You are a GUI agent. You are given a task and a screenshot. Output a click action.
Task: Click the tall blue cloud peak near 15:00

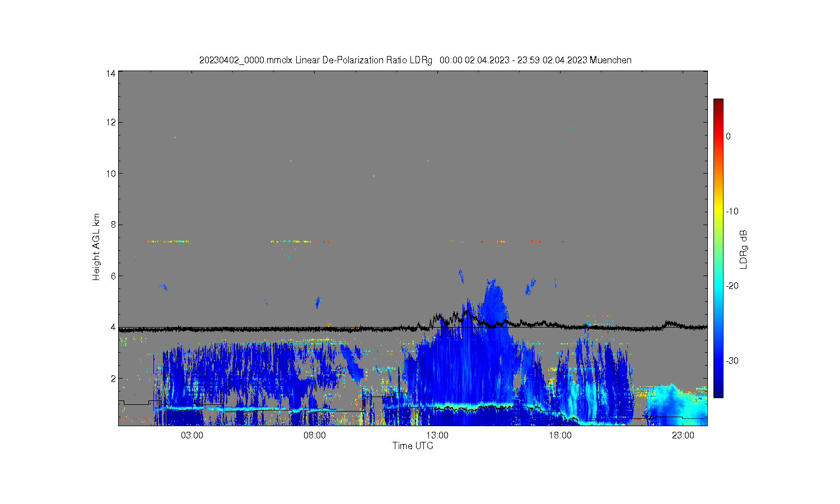coord(494,302)
